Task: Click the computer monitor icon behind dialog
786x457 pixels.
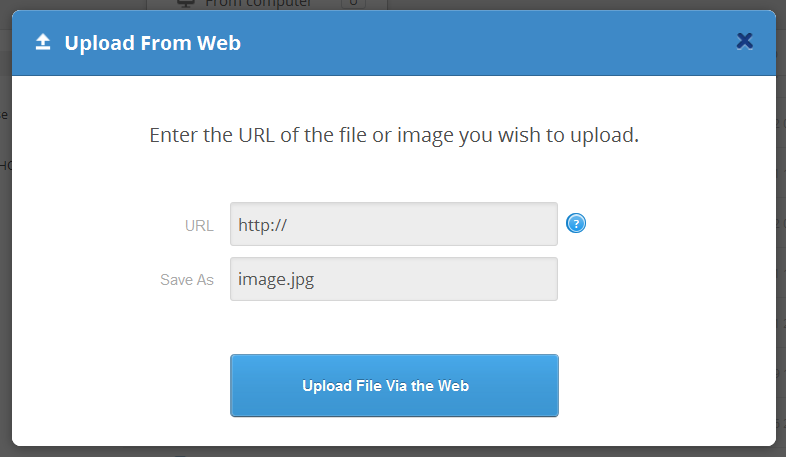Action: [x=186, y=3]
